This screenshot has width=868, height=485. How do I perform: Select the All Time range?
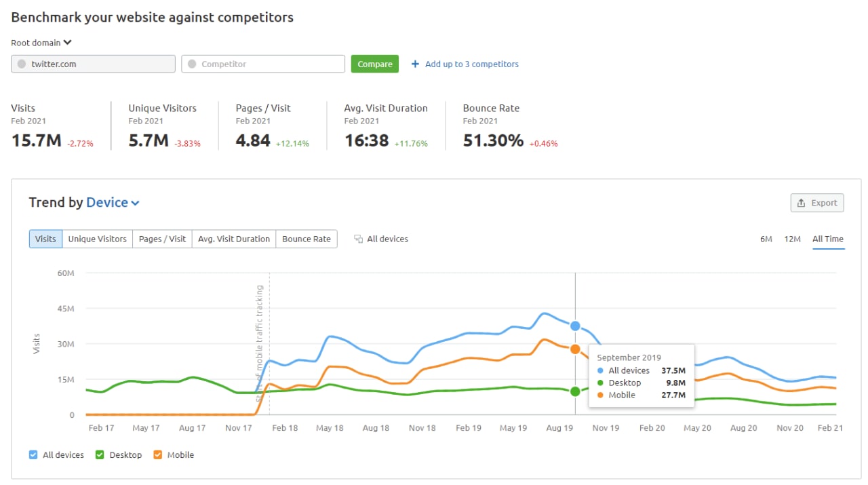[828, 239]
